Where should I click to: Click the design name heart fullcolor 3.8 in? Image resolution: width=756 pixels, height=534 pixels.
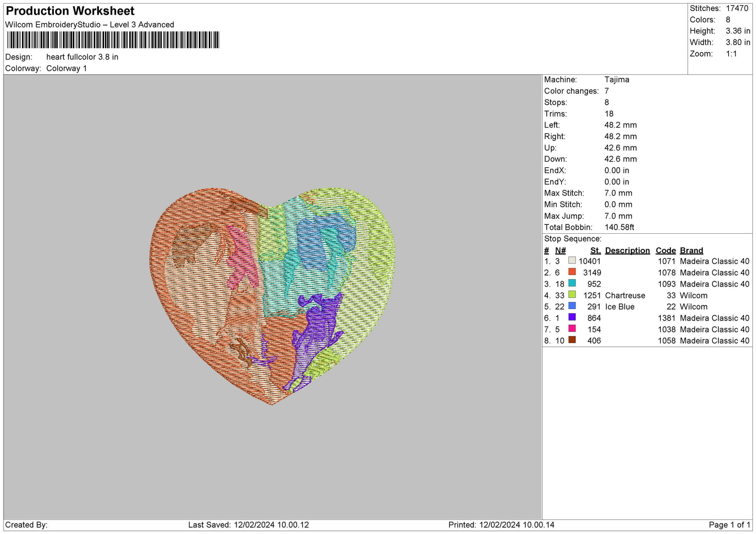[x=82, y=57]
